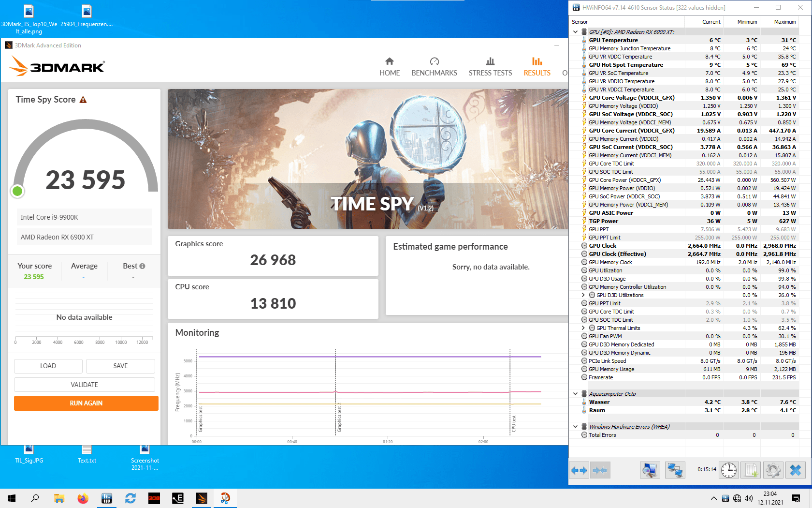Click the volume speaker tray icon
The image size is (812, 508).
pos(749,498)
